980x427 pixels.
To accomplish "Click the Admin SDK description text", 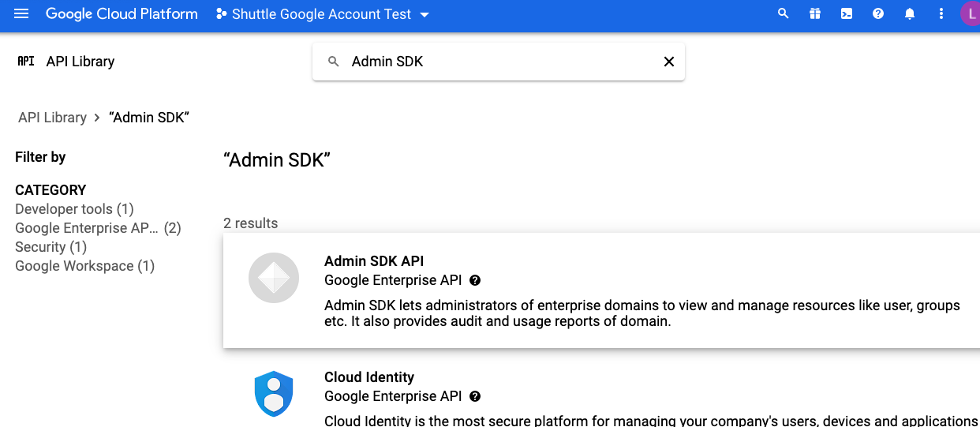I will point(642,313).
